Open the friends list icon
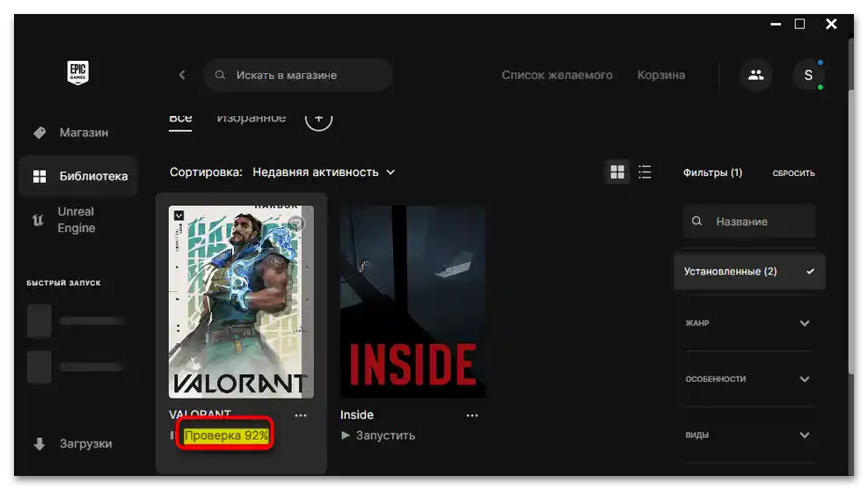 (x=755, y=75)
